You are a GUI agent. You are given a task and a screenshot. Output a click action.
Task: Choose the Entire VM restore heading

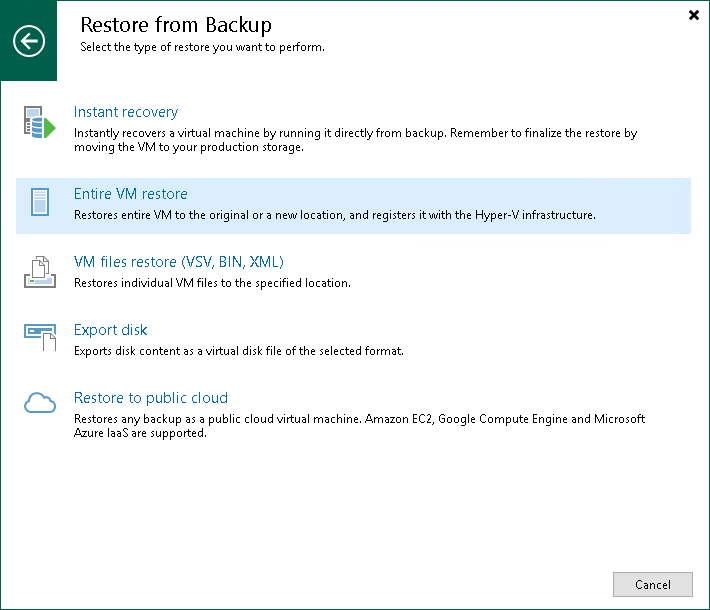coord(131,194)
